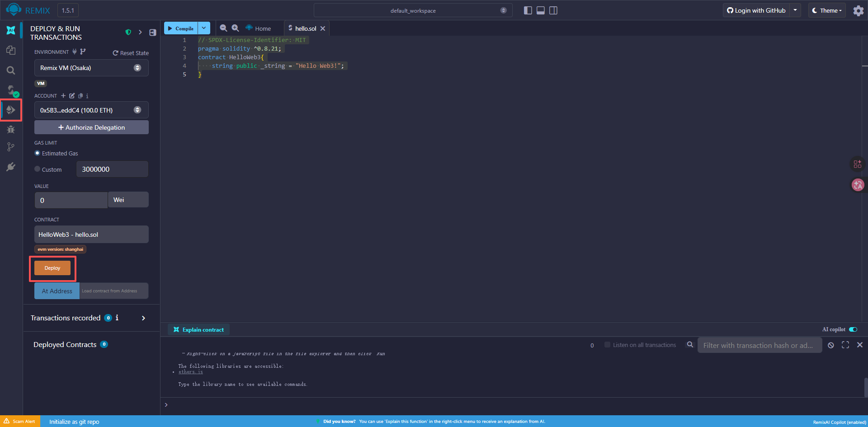Click the info icon next to Transactions recorded
Screen dimensions: 868x427
click(x=117, y=318)
